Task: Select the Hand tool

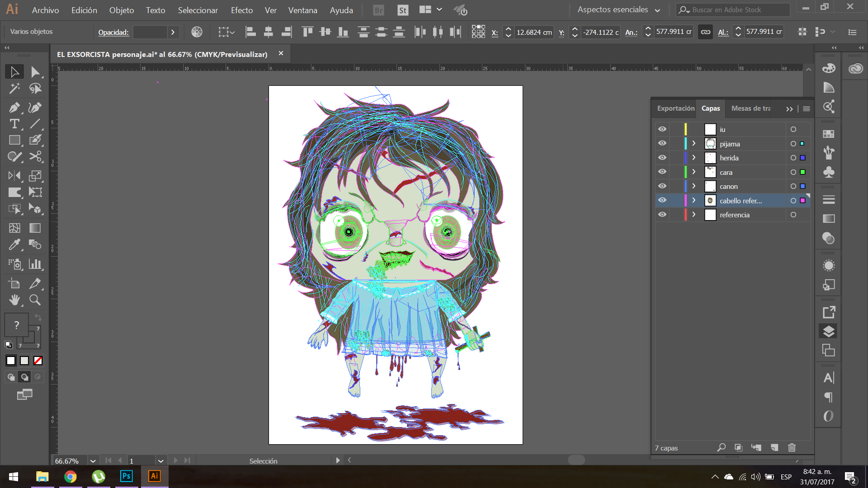Action: (x=14, y=300)
